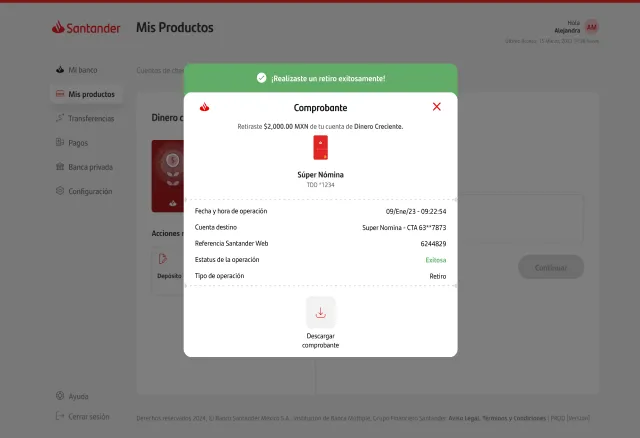Open the Aviso Legal footer link

(x=464, y=418)
